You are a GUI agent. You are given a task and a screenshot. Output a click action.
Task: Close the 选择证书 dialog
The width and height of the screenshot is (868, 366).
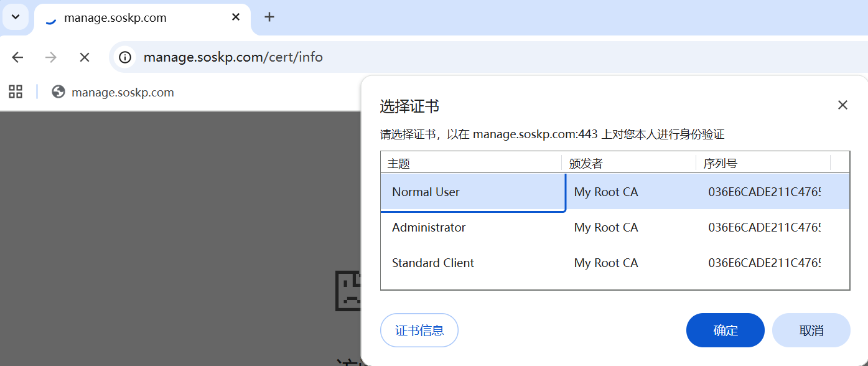(x=842, y=105)
